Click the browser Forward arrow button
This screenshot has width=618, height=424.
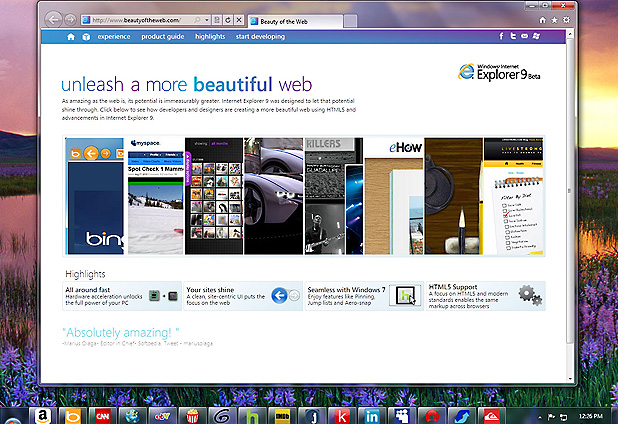(x=70, y=19)
